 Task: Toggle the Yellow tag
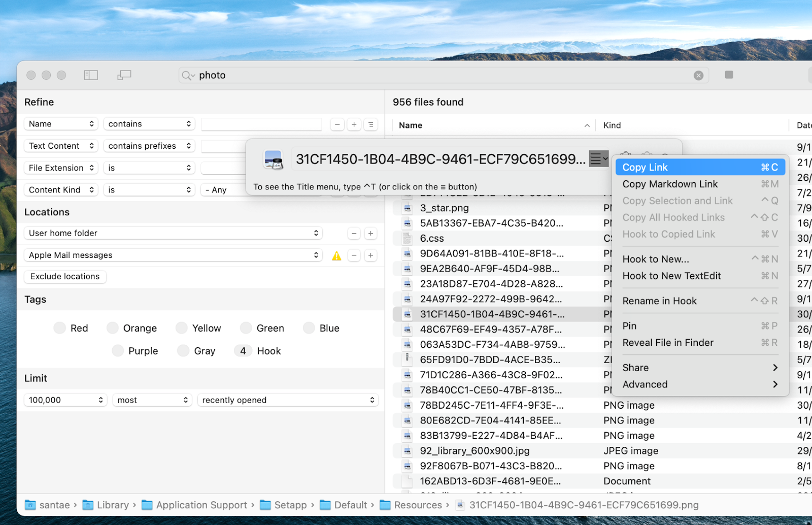182,328
